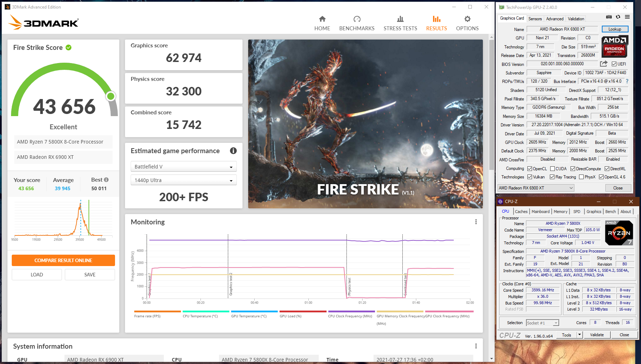
Task: Click the 3DMark title bar icon
Action: tap(7, 7)
